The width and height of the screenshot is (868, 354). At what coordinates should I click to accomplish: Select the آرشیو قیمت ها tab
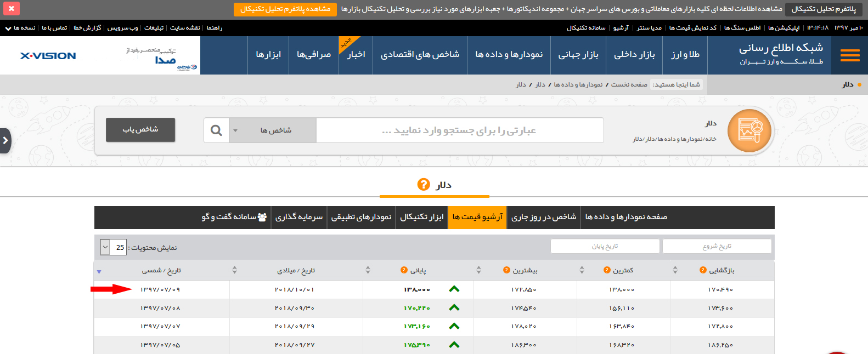coord(477,218)
